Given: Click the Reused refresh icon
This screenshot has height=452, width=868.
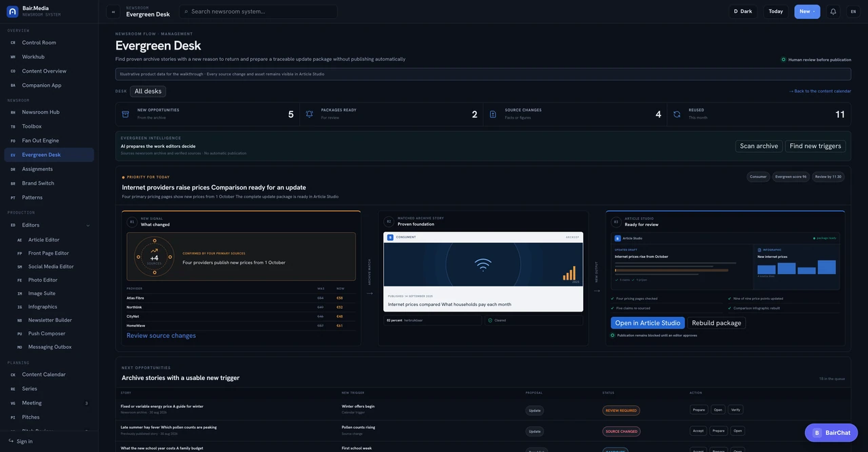Looking at the screenshot, I should click(677, 114).
